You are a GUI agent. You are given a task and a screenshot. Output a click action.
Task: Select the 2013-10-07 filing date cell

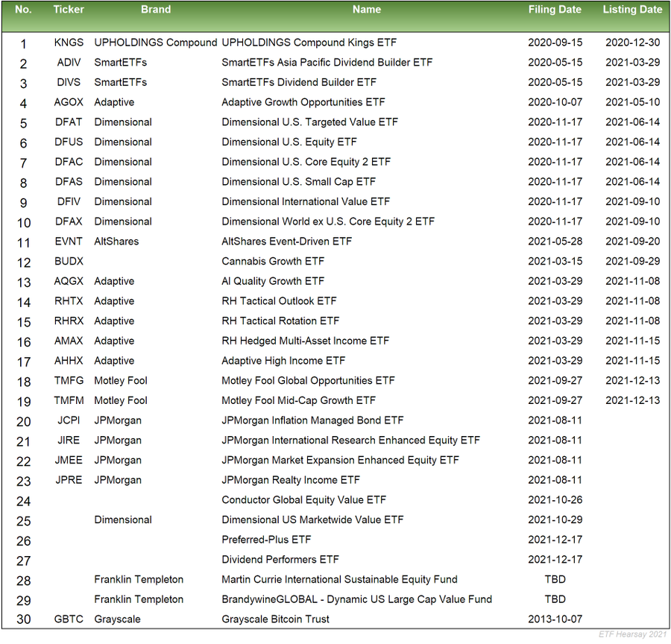[555, 619]
